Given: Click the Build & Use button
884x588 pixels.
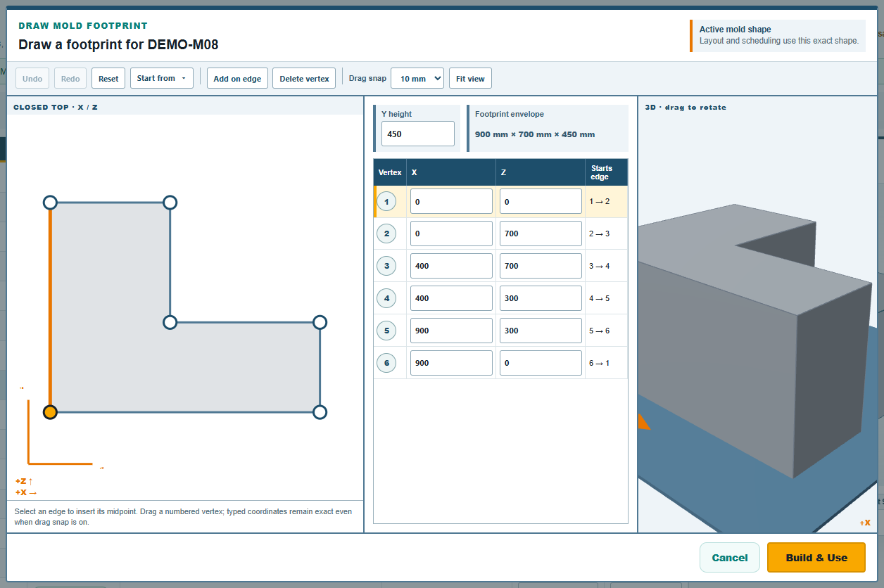Looking at the screenshot, I should (x=816, y=558).
